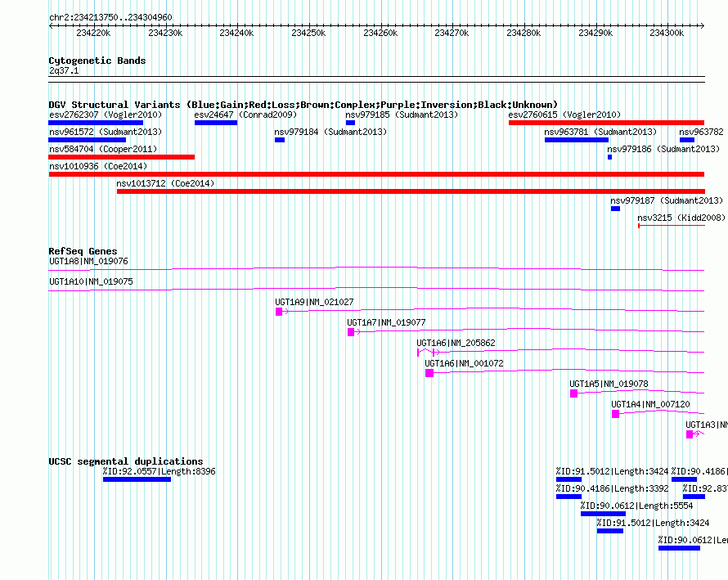The height and width of the screenshot is (580, 728).
Task: Click the DGV Structural Variants track heading
Action: 303,105
